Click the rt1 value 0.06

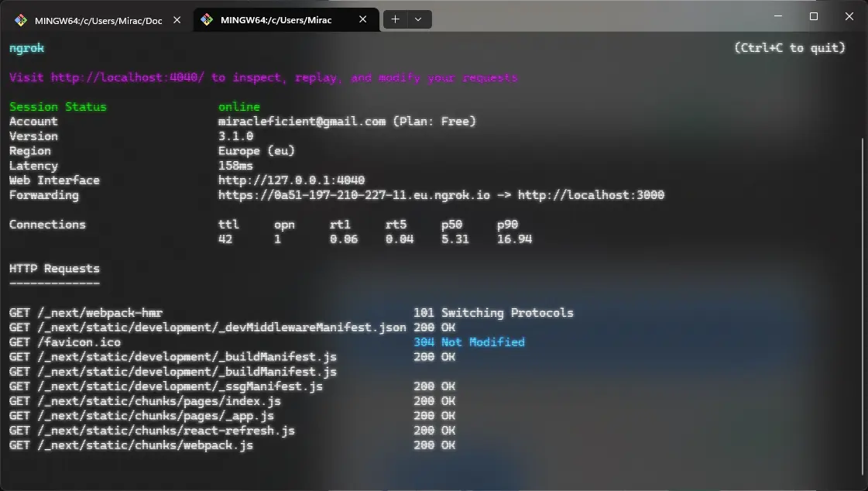pyautogui.click(x=344, y=239)
